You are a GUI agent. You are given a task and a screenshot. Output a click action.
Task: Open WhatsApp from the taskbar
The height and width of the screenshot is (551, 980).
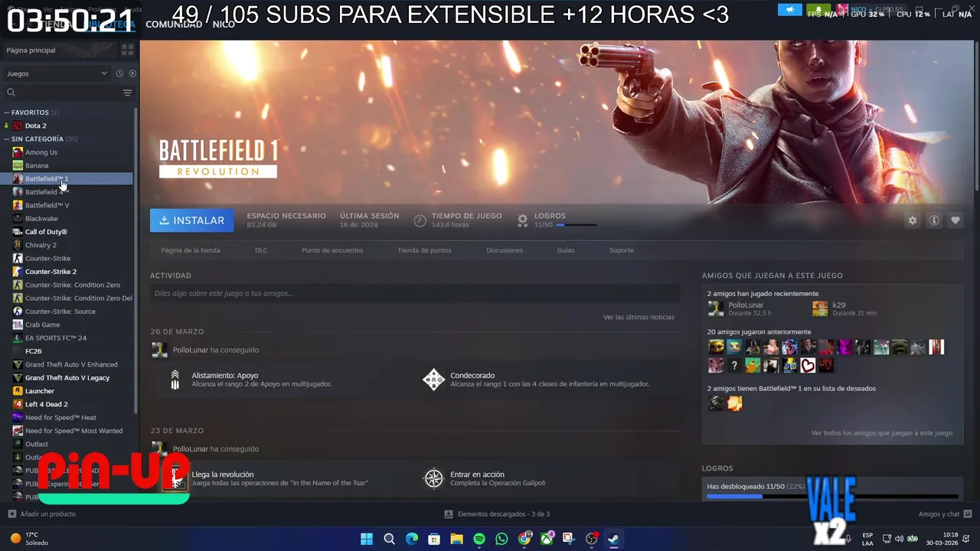click(501, 539)
